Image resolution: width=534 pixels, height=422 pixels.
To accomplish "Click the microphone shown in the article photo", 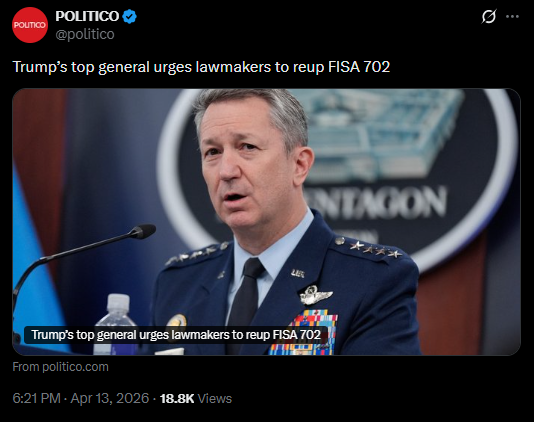I will tap(82, 259).
